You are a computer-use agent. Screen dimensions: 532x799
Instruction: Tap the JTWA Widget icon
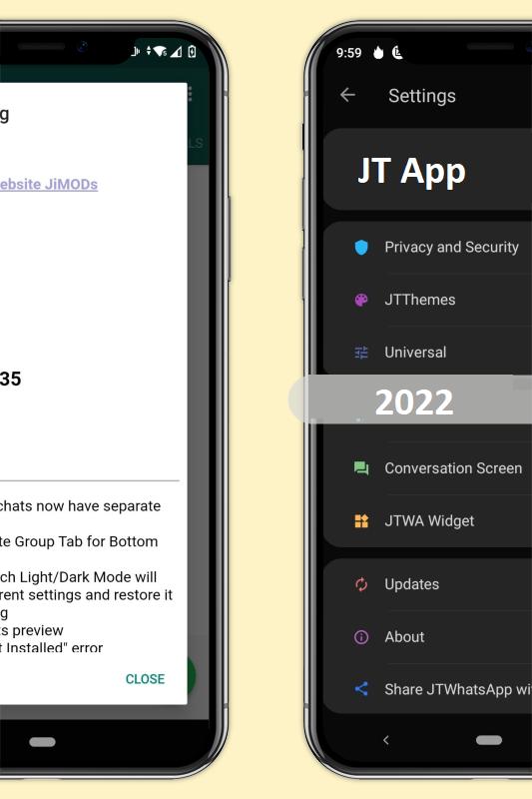(x=361, y=520)
